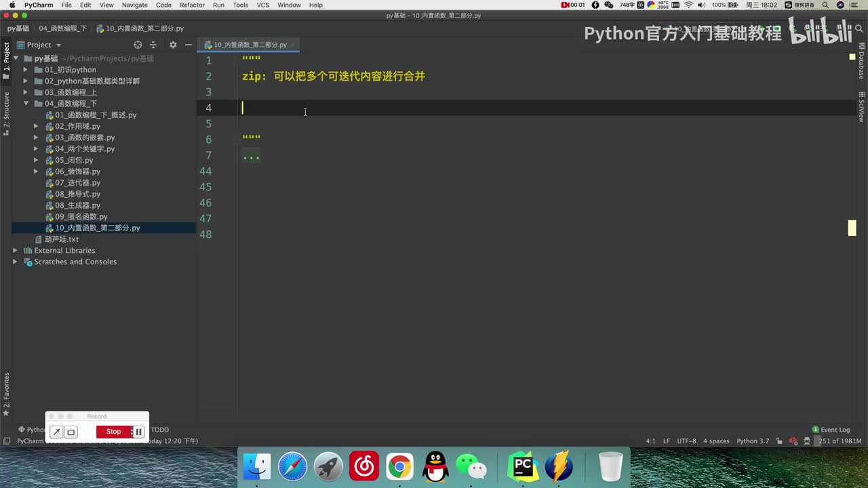Click the arrow tool in Record window
Viewport: 868px width, 488px height.
coord(57,432)
